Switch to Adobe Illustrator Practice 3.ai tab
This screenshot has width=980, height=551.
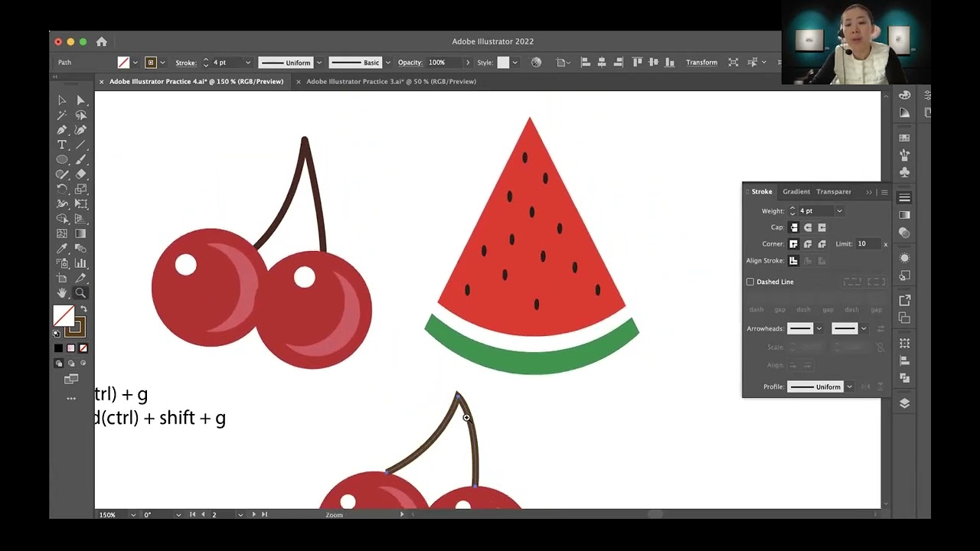click(390, 81)
